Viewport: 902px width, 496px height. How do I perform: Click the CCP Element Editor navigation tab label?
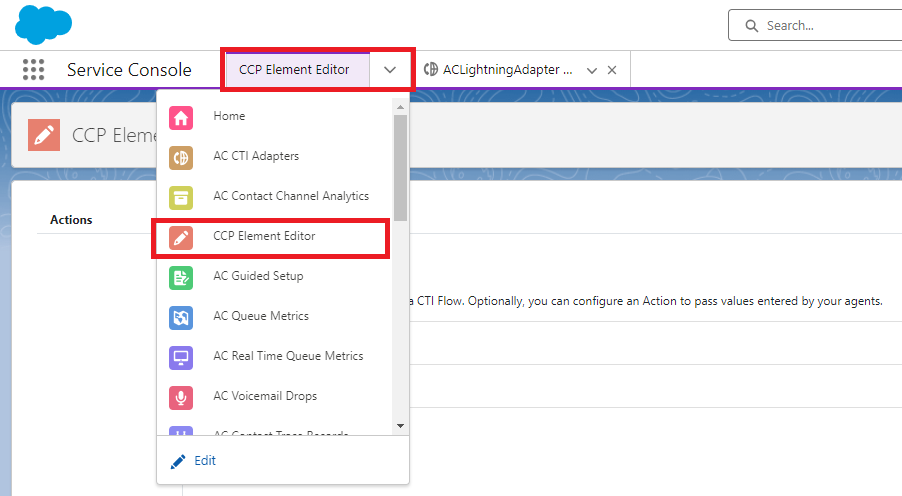tap(294, 70)
